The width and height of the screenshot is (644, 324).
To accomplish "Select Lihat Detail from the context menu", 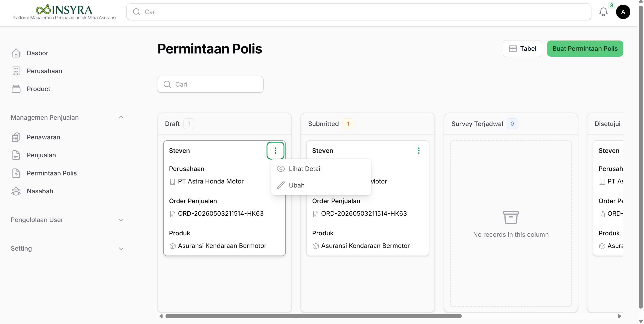I will click(x=321, y=169).
